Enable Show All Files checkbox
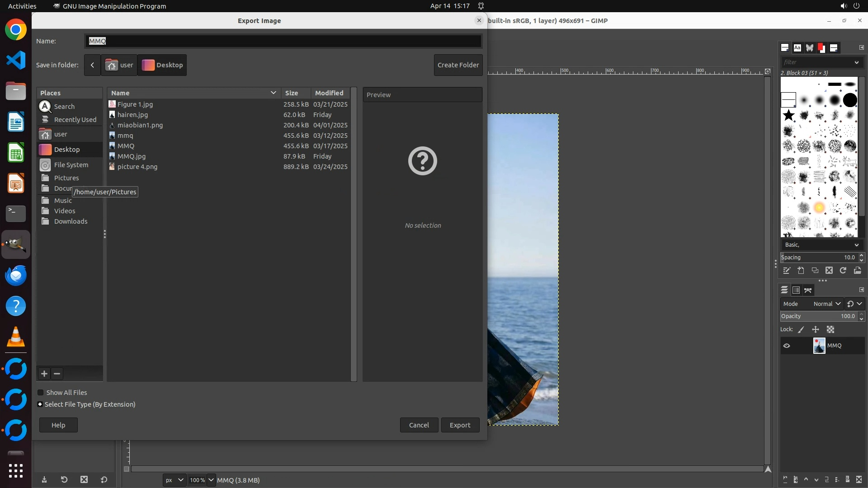This screenshot has width=868, height=488. point(41,393)
